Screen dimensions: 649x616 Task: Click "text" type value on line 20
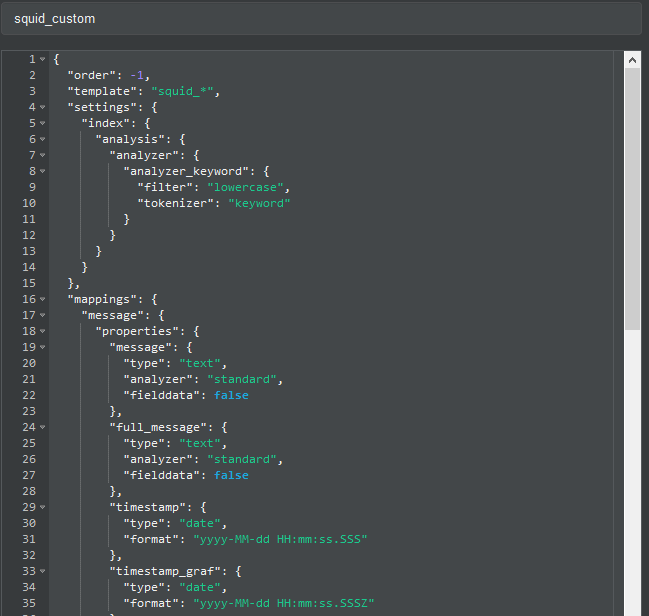(200, 363)
